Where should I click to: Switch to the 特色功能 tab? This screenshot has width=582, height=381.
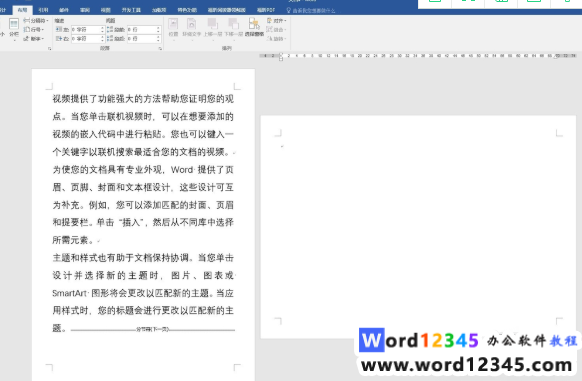187,10
